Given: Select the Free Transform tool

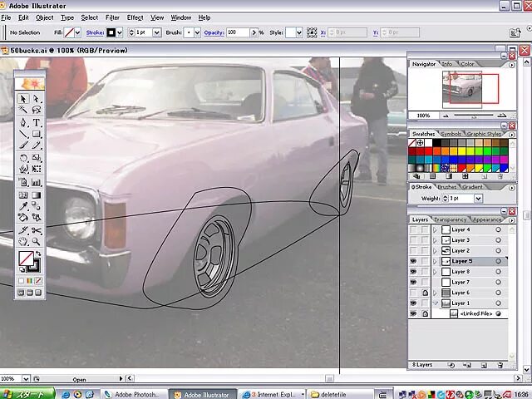Looking at the screenshot, I should pyautogui.click(x=37, y=169).
